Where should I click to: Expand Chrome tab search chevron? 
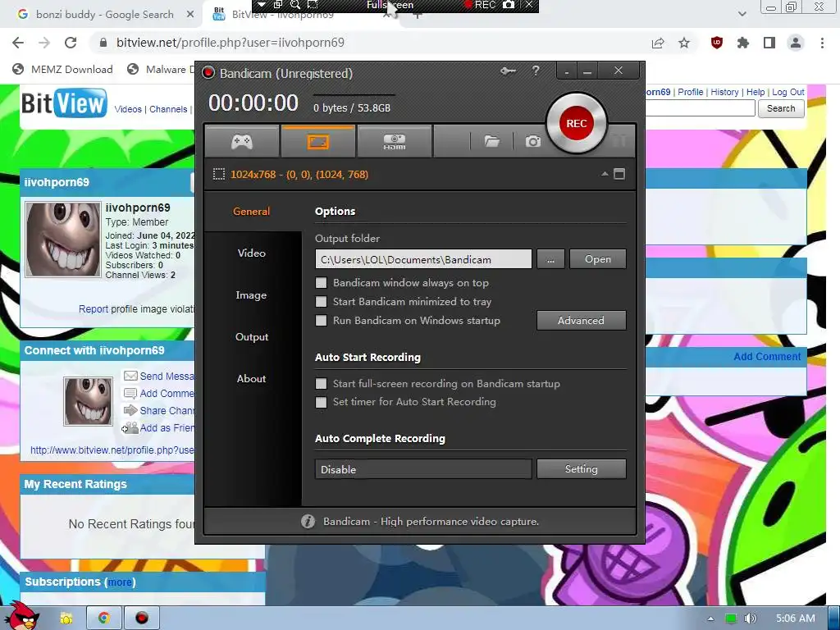[x=742, y=14]
